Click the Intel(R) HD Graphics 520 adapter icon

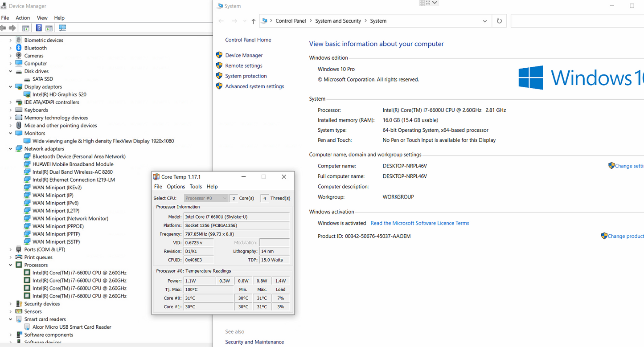click(x=27, y=94)
